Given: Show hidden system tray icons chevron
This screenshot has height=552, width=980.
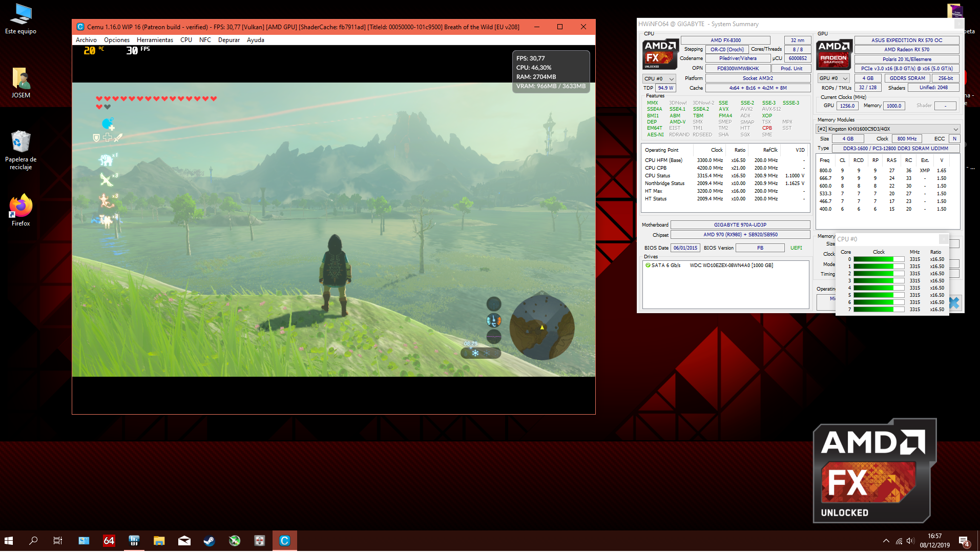Looking at the screenshot, I should pyautogui.click(x=886, y=541).
